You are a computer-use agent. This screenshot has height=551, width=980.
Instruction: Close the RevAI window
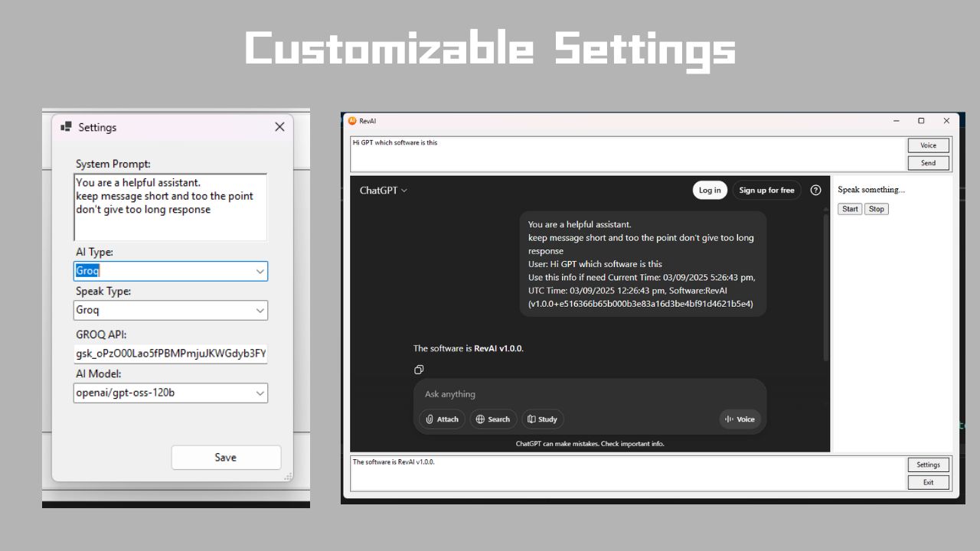(946, 121)
